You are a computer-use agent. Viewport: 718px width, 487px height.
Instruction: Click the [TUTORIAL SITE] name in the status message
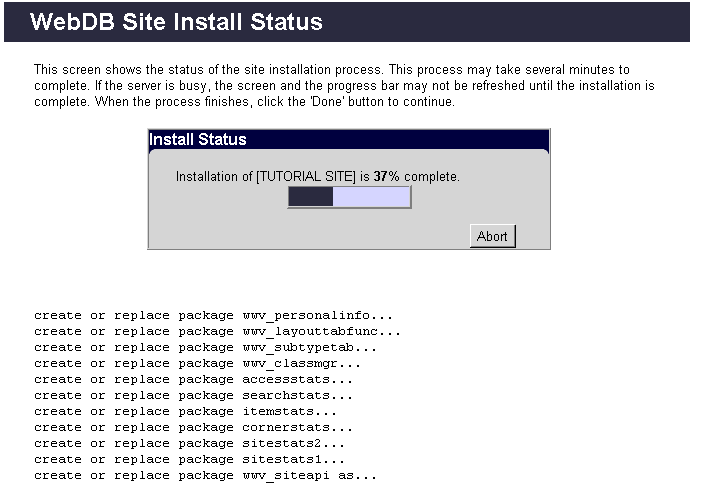tap(306, 176)
